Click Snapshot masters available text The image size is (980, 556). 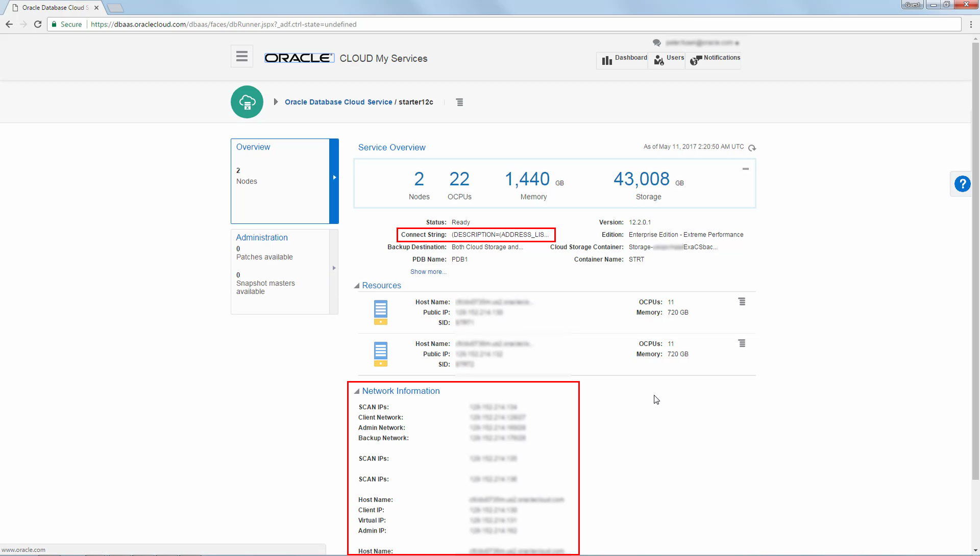click(x=265, y=287)
